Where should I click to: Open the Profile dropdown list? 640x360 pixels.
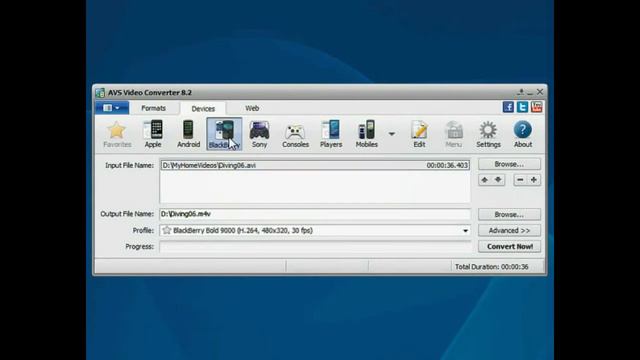465,231
